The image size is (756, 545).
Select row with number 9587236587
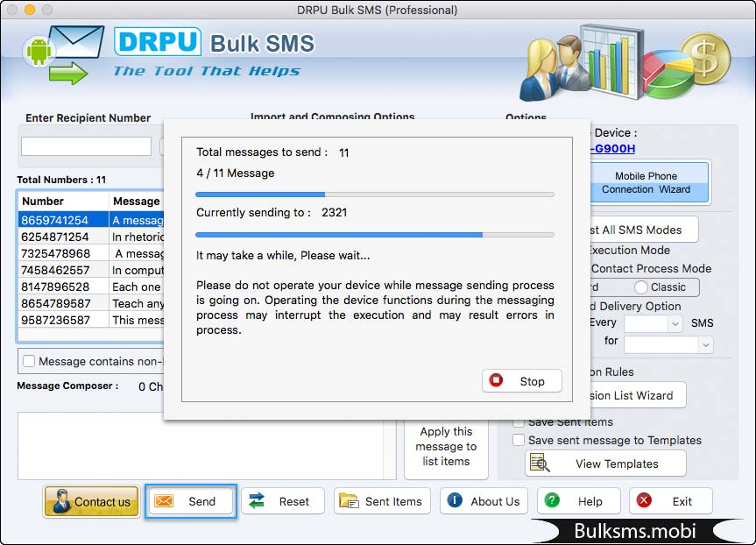[91, 320]
